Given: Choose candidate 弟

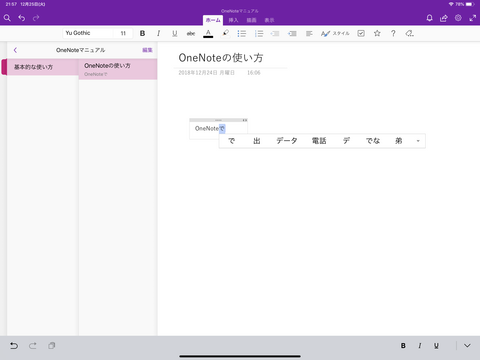Looking at the screenshot, I should tap(399, 141).
